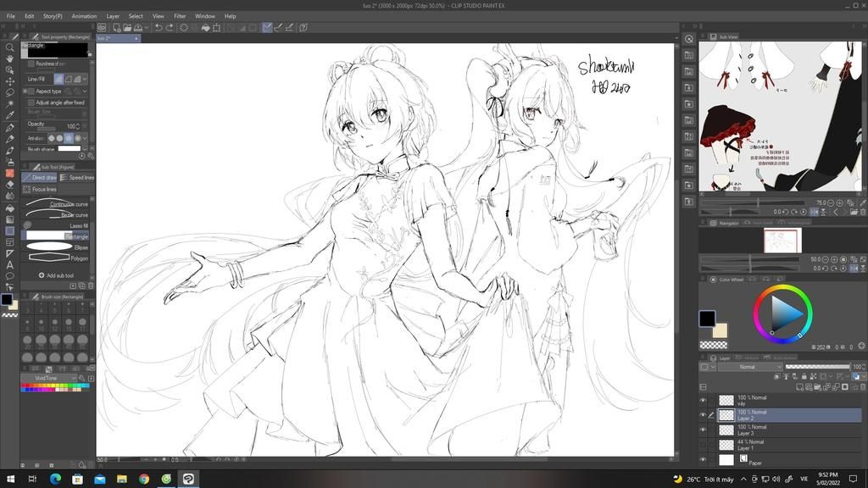This screenshot has width=868, height=488.
Task: Show Layer 1 via its visibility box
Action: coord(703,445)
